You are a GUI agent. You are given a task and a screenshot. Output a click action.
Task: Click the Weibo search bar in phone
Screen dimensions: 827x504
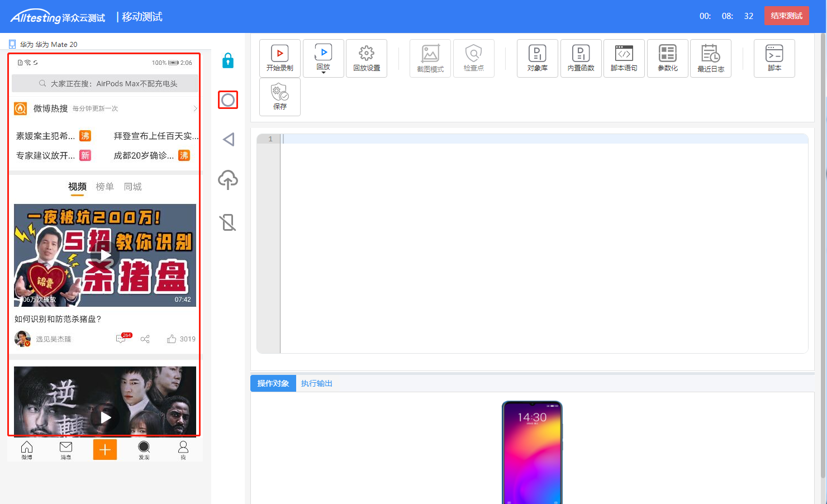105,83
